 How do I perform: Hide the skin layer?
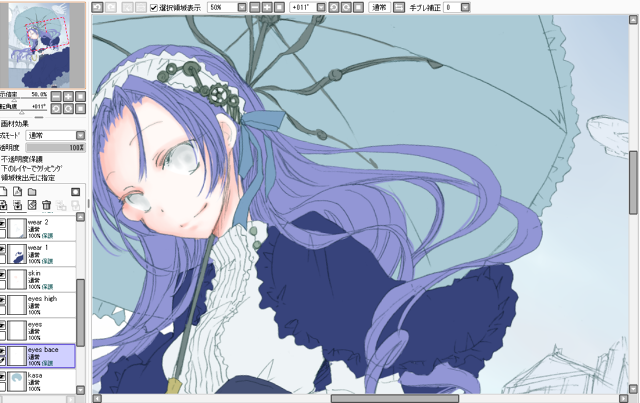2,274
